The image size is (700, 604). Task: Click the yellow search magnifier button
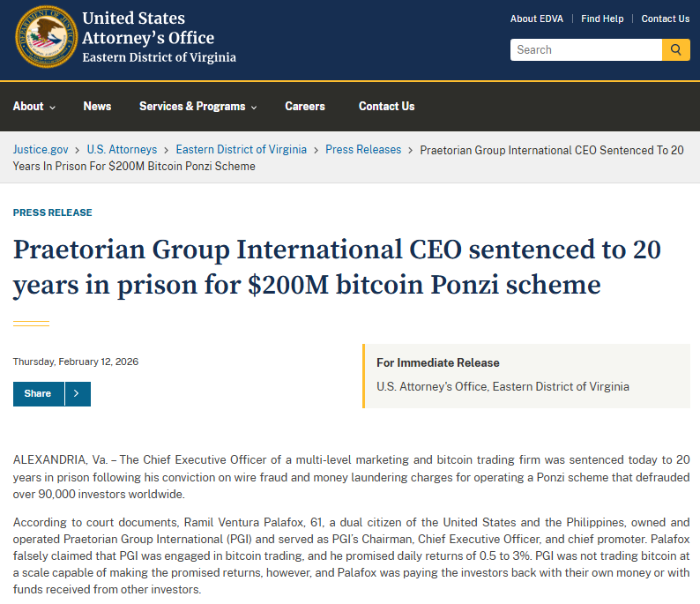676,49
